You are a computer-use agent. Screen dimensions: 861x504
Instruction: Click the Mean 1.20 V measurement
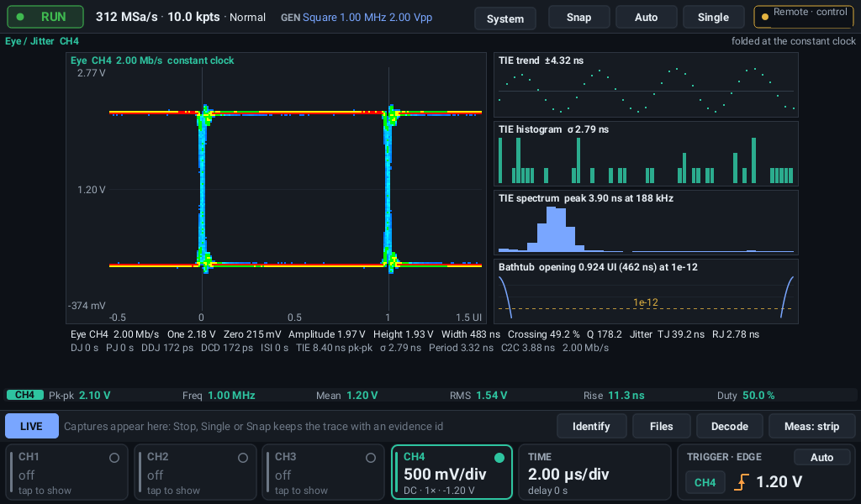coord(347,396)
